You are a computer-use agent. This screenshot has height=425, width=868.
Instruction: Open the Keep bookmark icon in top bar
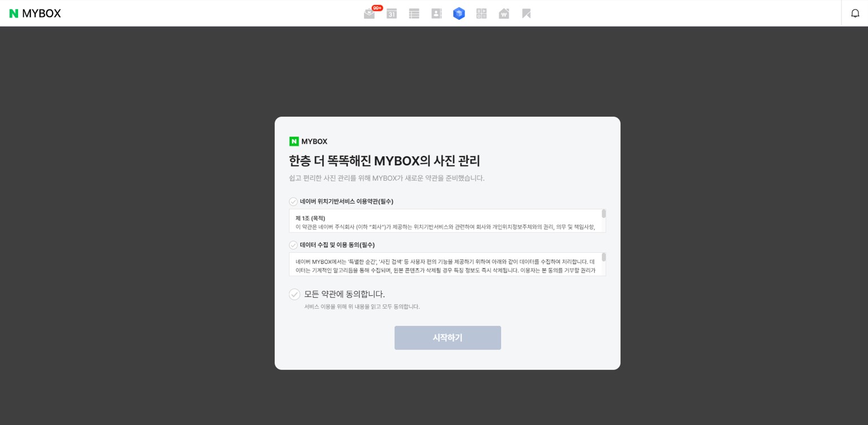(527, 14)
